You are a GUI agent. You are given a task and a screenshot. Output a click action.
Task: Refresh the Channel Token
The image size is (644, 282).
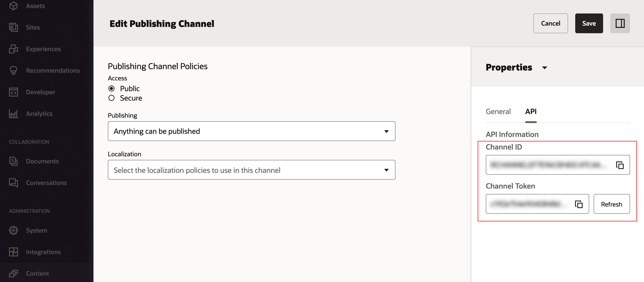pyautogui.click(x=611, y=204)
